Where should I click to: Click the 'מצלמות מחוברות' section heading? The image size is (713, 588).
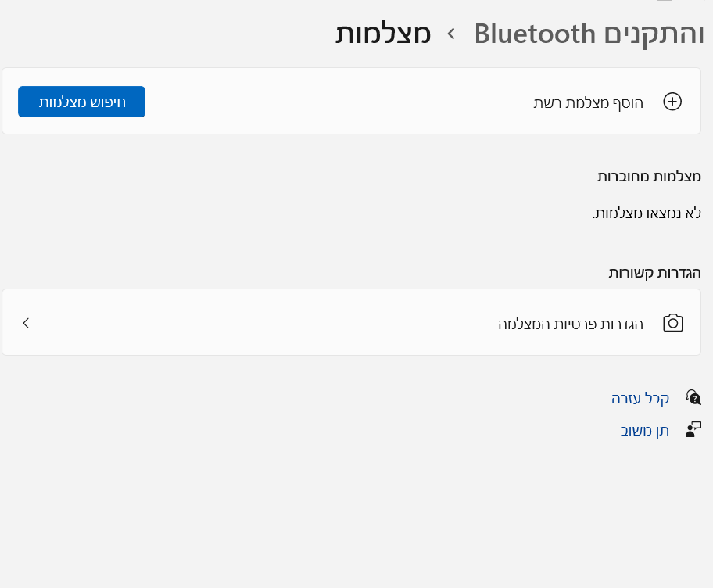[649, 176]
